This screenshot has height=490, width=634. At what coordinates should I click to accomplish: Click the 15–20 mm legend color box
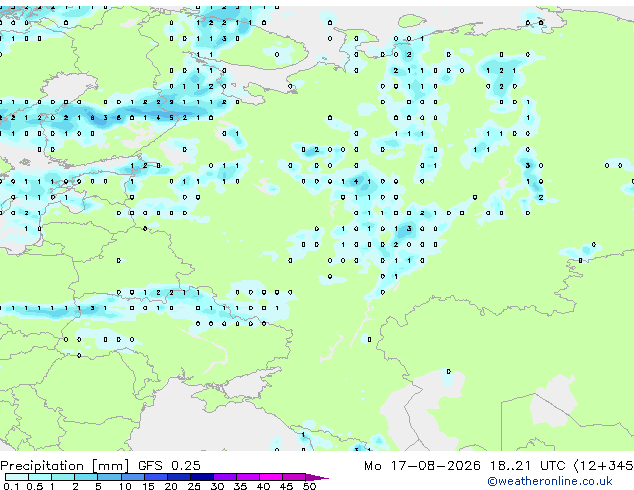tap(156, 477)
